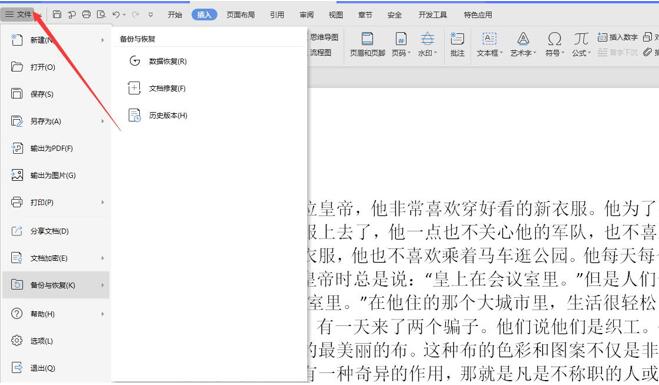Open the 特色应用 tab
659x385 pixels.
[x=478, y=15]
